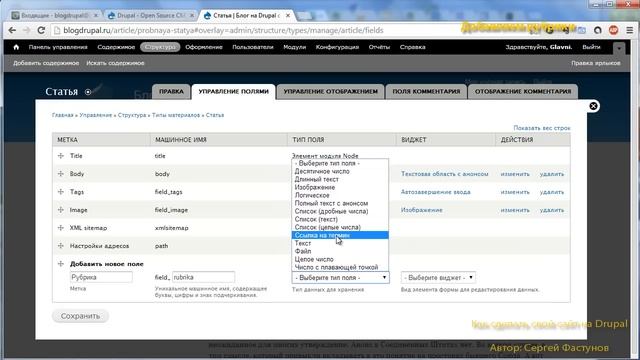Click удалить link for Image row
The height and width of the screenshot is (360, 640).
coord(552,210)
